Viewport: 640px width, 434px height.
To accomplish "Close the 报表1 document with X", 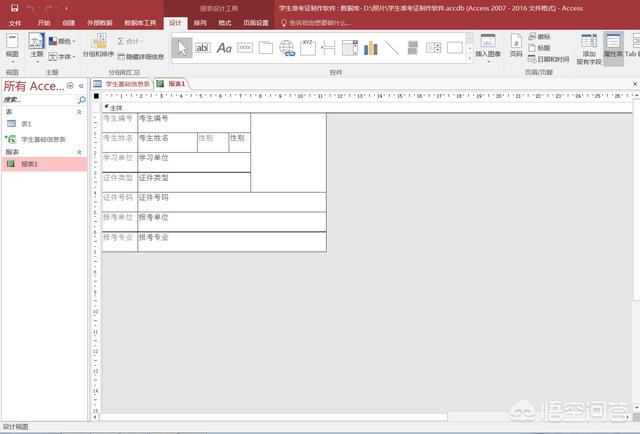I will pyautogui.click(x=635, y=84).
